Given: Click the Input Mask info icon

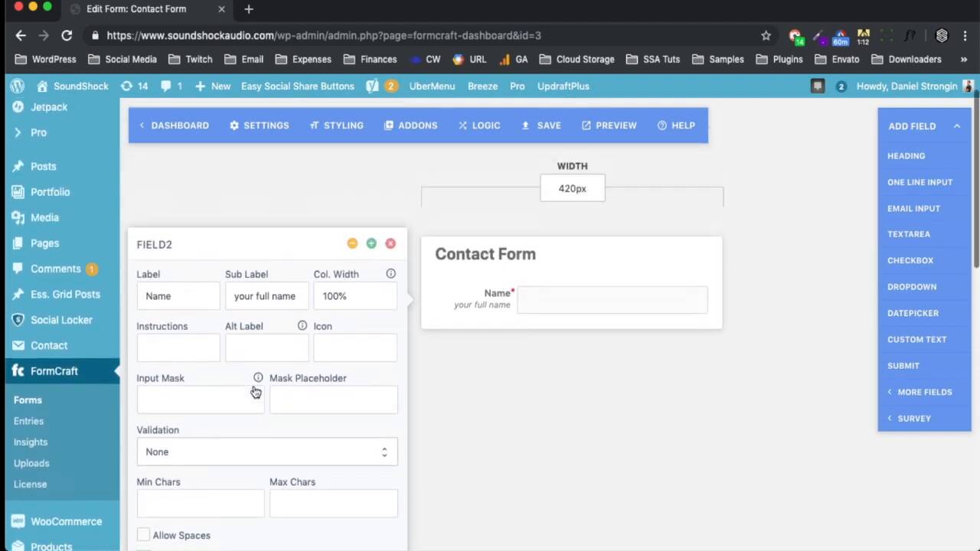Looking at the screenshot, I should coord(258,377).
